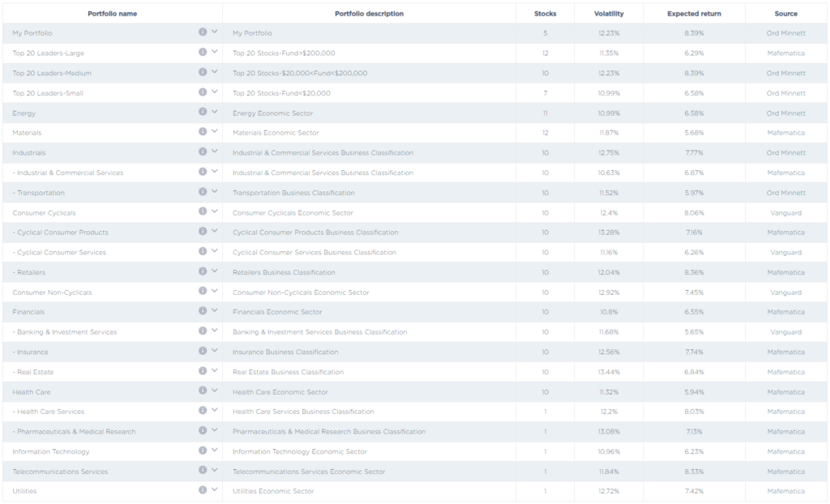Click Telecommunications Services portfolio name

(60, 472)
